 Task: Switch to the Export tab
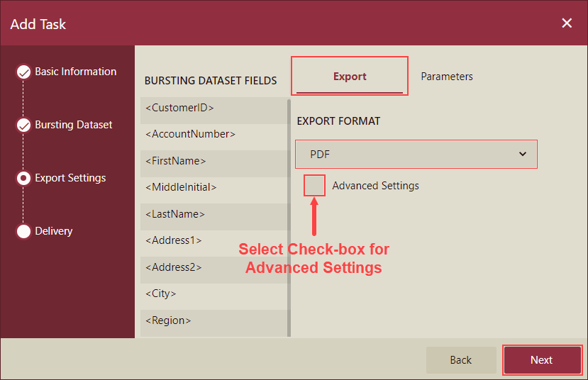tap(350, 76)
